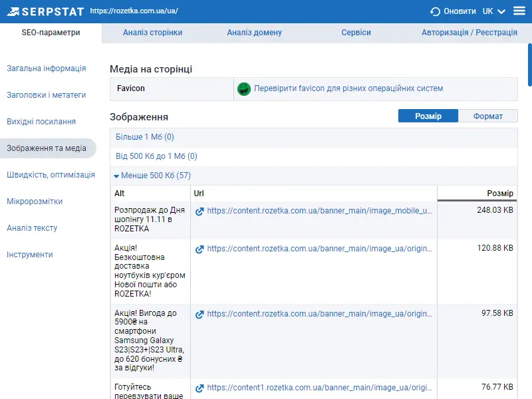
Task: Click the 76.77 KB size value
Action: click(497, 387)
